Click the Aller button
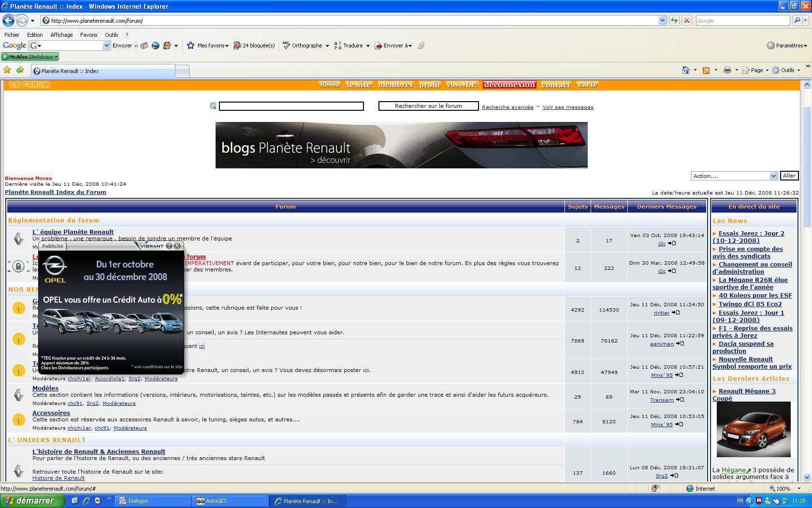812x508 pixels. 789,176
